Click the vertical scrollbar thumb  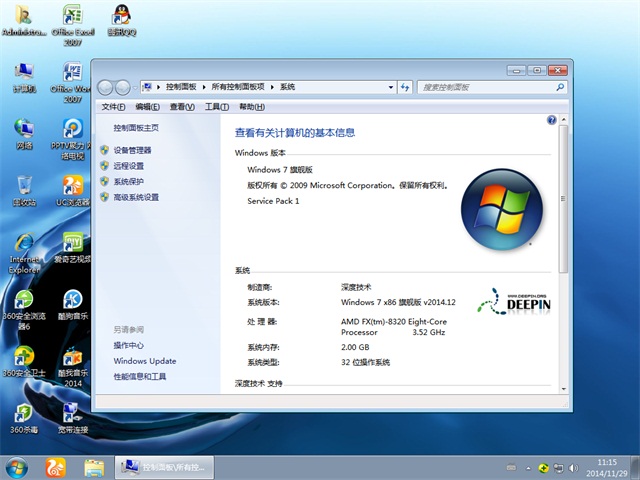coord(564,199)
